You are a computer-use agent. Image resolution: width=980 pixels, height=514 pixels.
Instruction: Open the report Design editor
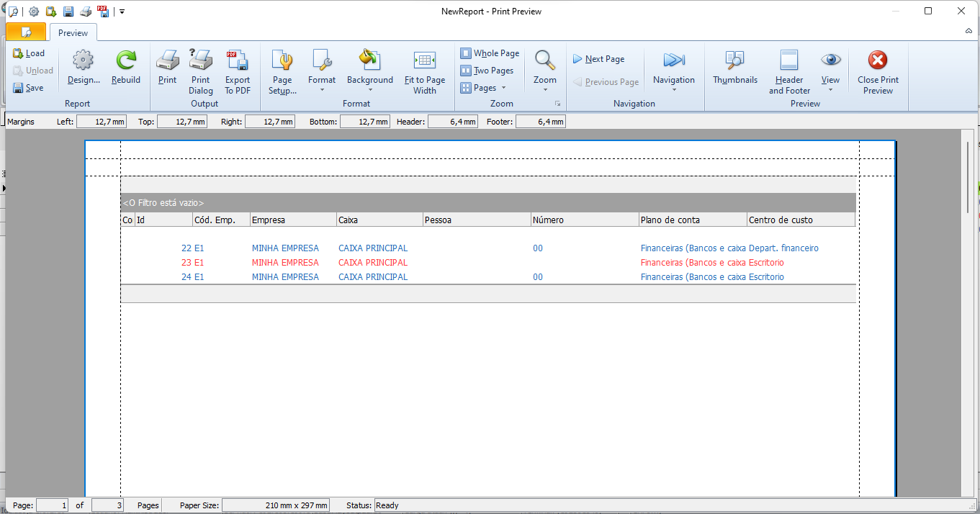[x=84, y=67]
